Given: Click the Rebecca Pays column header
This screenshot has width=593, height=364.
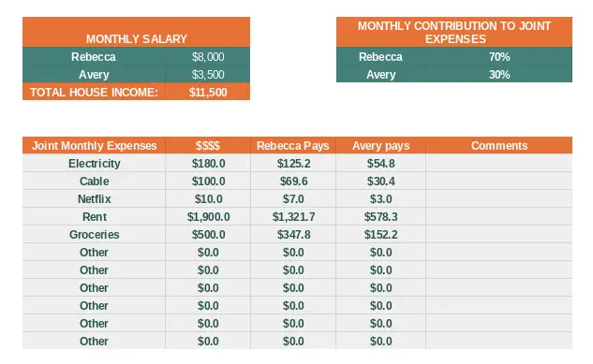Looking at the screenshot, I should tap(292, 145).
